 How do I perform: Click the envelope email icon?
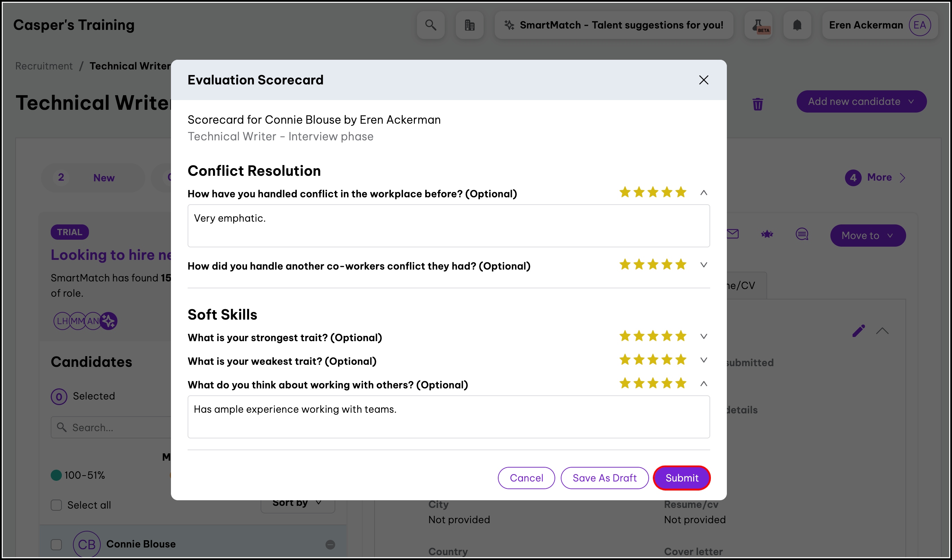click(x=732, y=234)
